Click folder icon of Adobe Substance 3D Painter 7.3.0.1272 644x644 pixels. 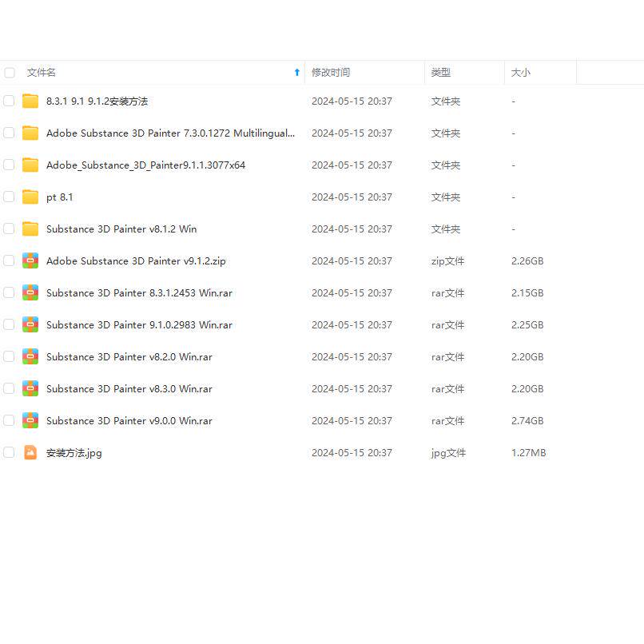click(30, 133)
